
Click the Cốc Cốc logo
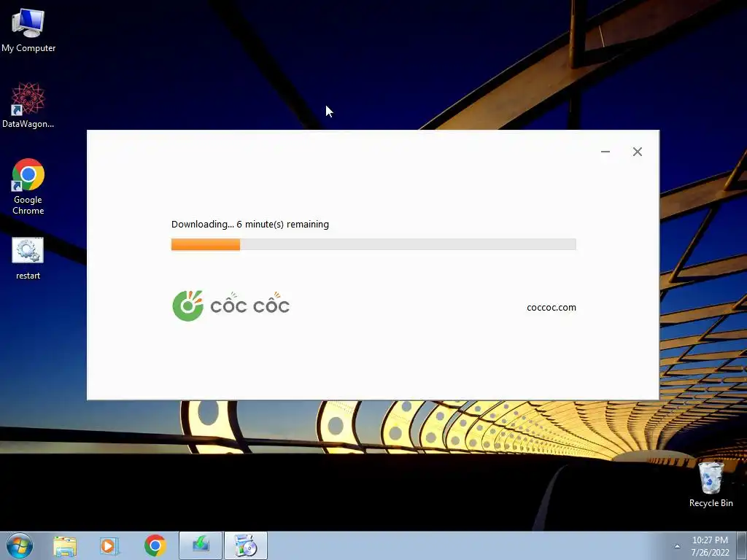(x=231, y=306)
